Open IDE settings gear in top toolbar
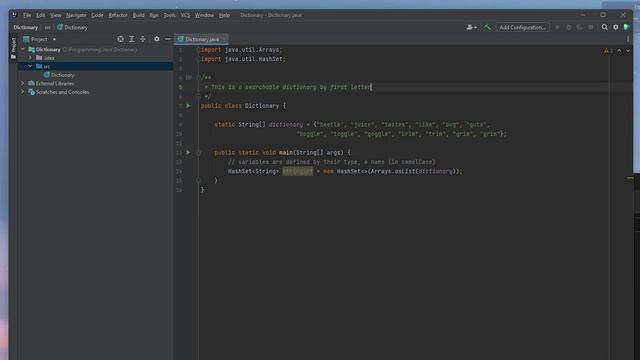Screen dimensions: 640x360 (x=616, y=27)
